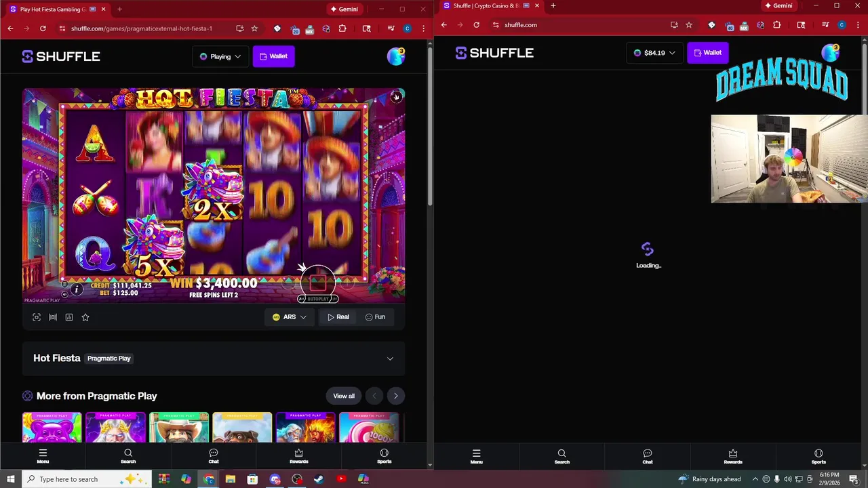Open new tab in left browser window

(119, 9)
